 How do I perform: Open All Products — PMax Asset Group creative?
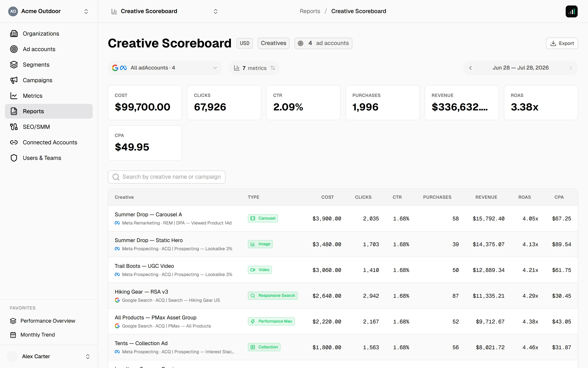(155, 318)
